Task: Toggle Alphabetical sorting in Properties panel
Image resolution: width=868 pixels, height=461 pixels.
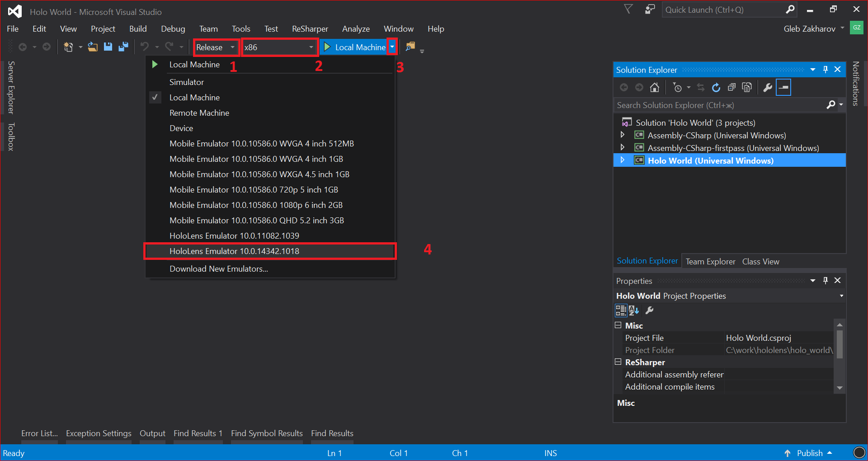Action: click(634, 310)
